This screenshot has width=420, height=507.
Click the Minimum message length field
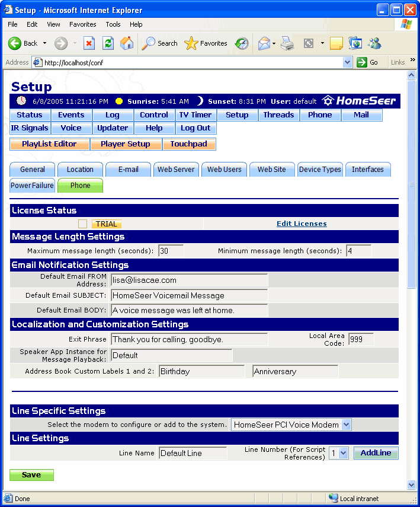(x=358, y=251)
